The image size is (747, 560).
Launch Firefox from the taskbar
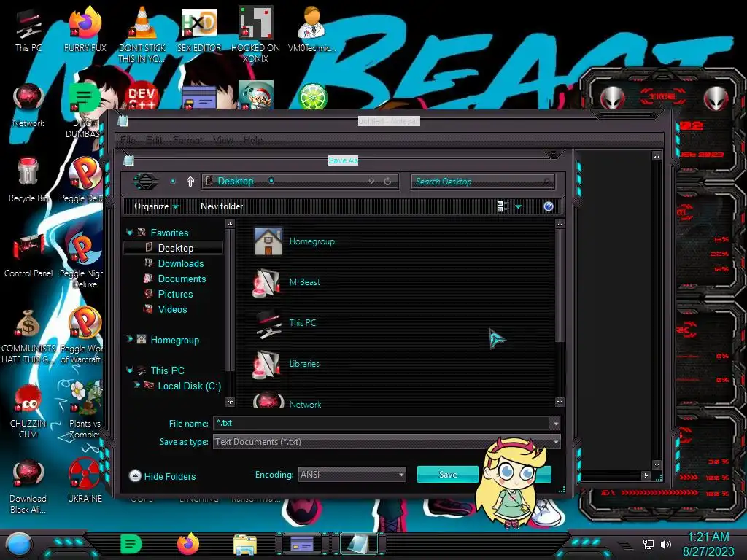188,544
